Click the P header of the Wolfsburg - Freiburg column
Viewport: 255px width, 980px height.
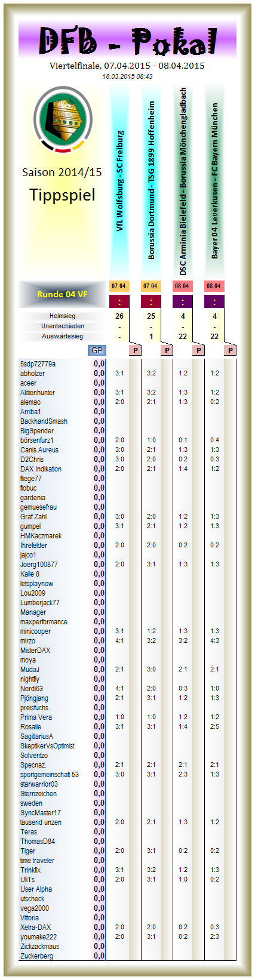[x=136, y=350]
